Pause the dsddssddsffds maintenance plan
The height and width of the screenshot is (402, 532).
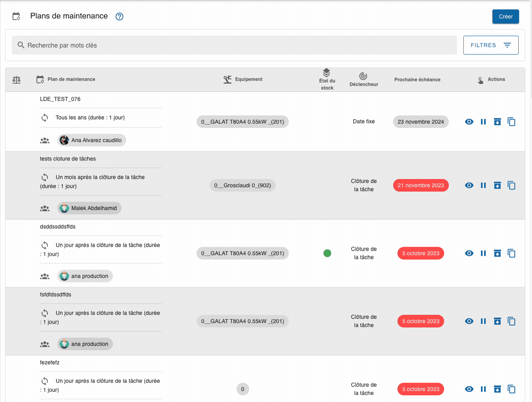tap(483, 253)
